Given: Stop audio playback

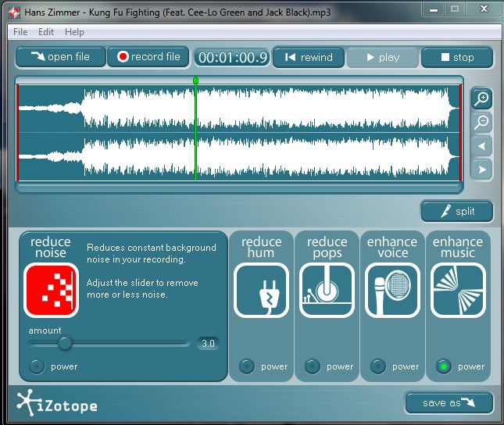Looking at the screenshot, I should [x=457, y=58].
